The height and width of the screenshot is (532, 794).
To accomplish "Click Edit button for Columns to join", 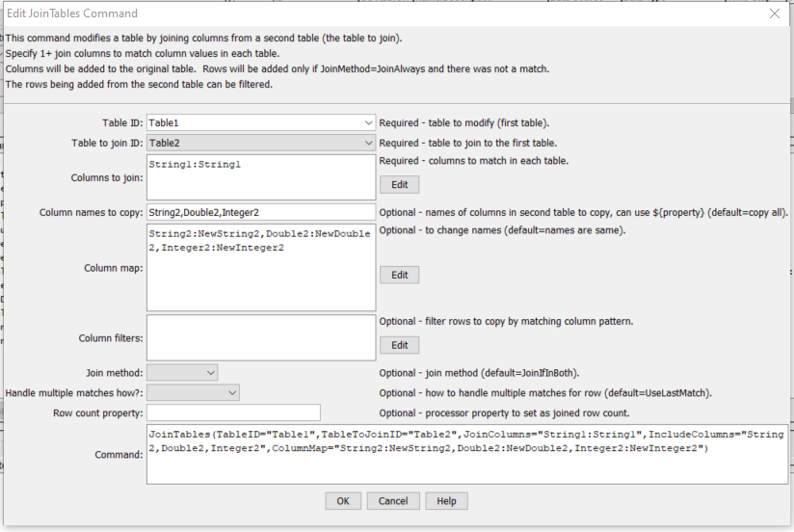I will tap(399, 185).
